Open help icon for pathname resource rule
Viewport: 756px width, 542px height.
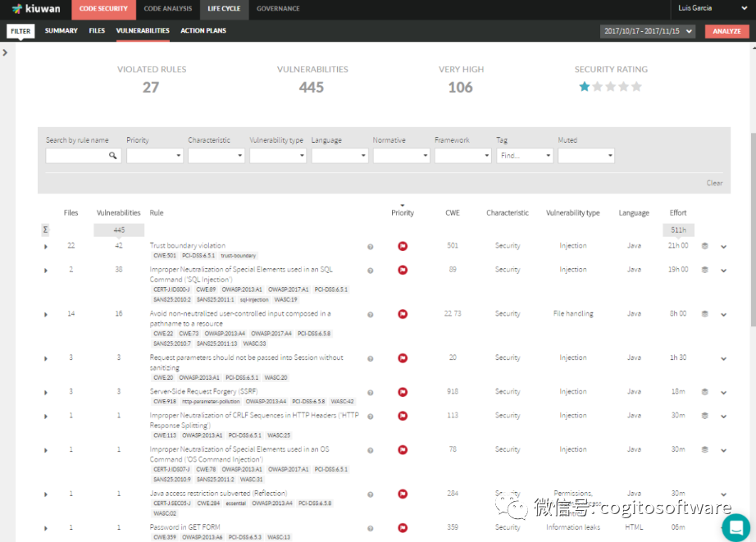[x=371, y=314]
